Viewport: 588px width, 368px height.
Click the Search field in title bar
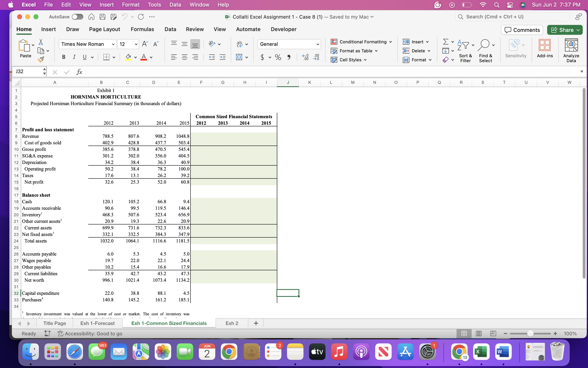[512, 17]
